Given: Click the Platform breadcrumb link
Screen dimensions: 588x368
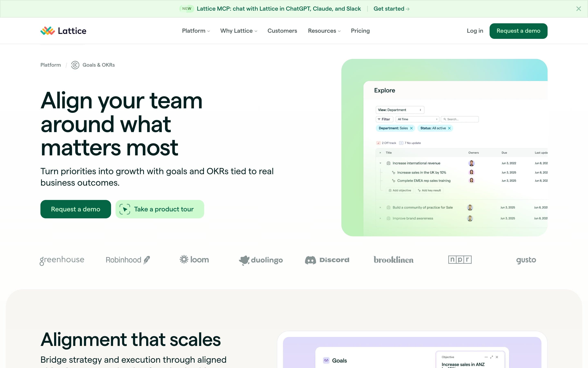Looking at the screenshot, I should (51, 65).
